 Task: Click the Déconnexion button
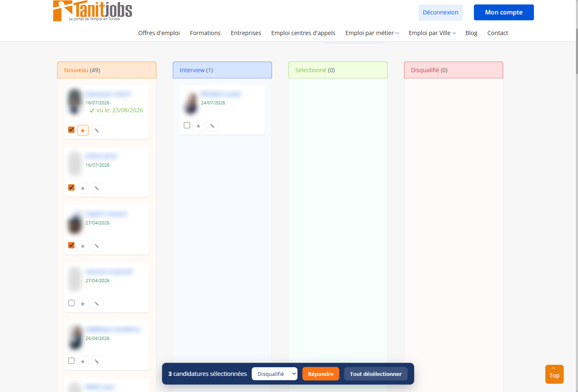pos(441,12)
